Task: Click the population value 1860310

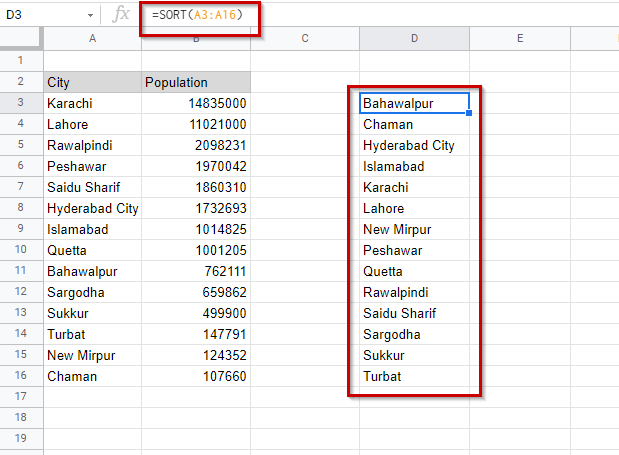Action: point(196,187)
